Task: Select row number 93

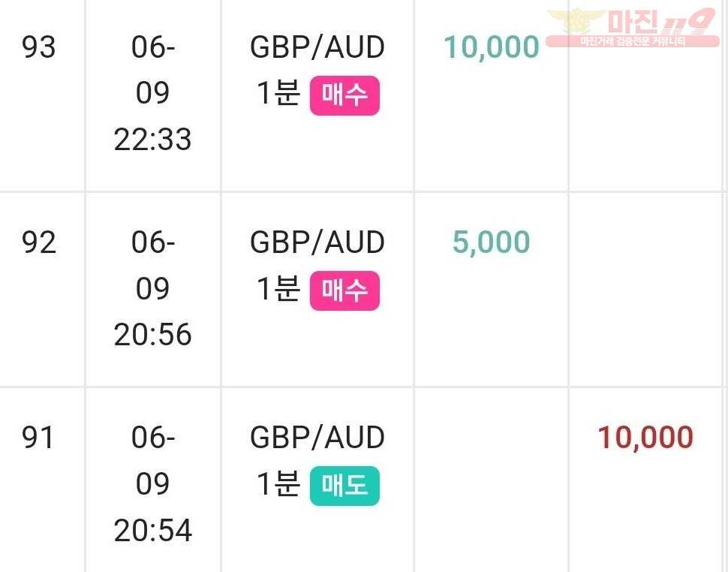Action: pyautogui.click(x=38, y=47)
